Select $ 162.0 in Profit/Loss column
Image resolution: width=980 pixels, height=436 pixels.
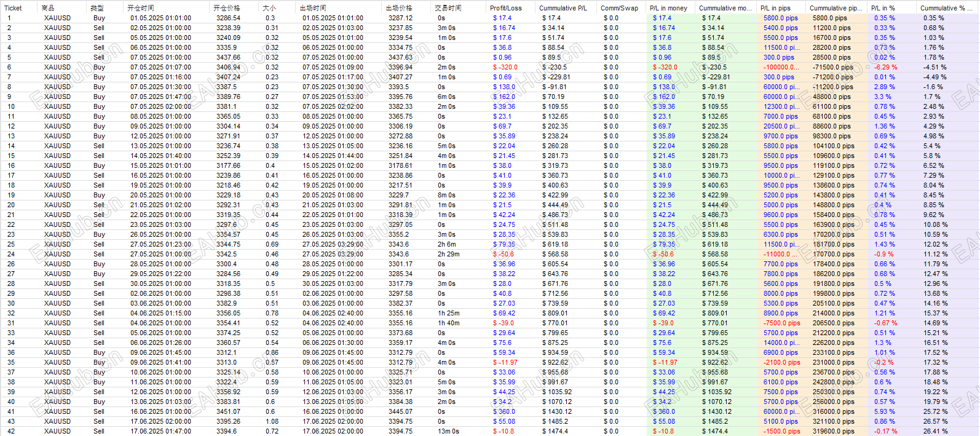coord(504,97)
